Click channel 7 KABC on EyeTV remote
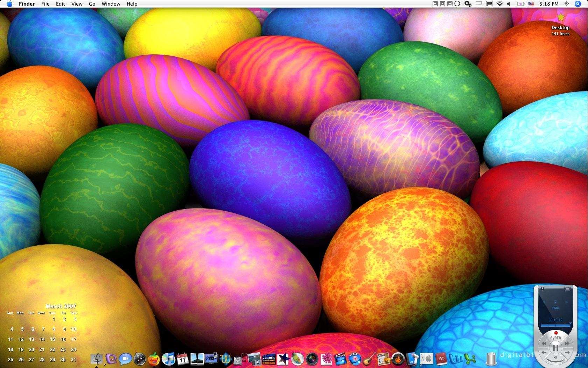This screenshot has width=588, height=368. pos(555,304)
